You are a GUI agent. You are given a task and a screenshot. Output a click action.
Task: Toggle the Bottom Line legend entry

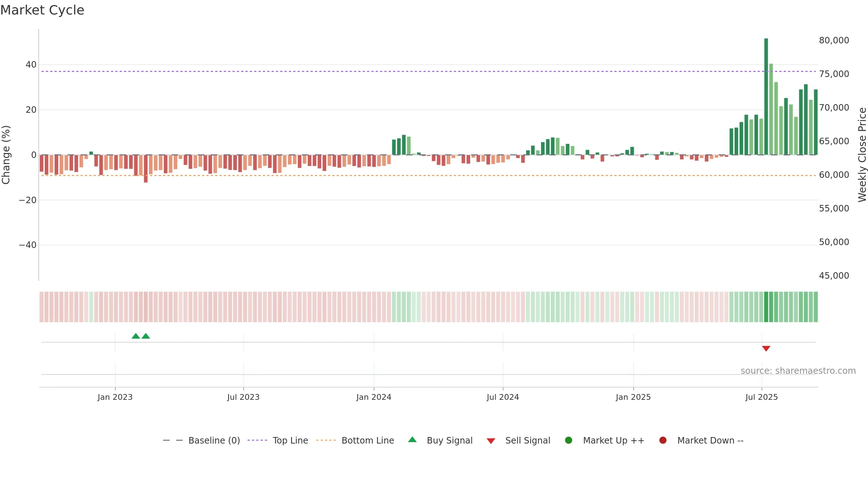[355, 440]
